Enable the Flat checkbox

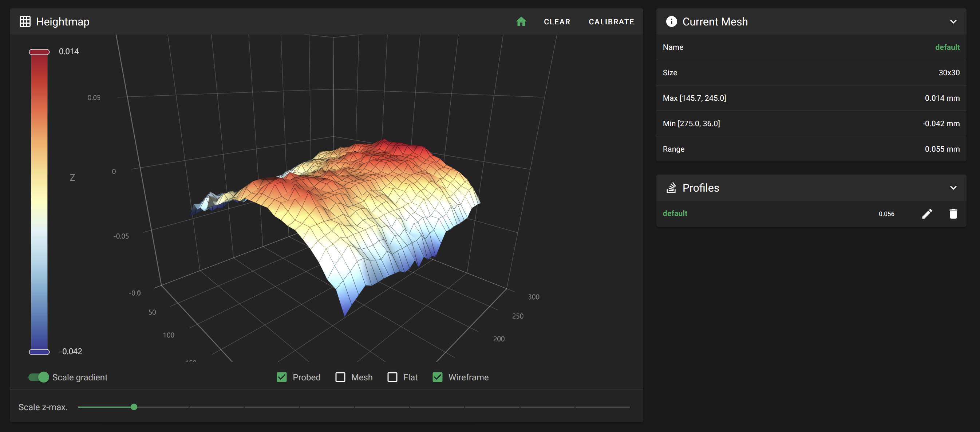[x=392, y=377]
